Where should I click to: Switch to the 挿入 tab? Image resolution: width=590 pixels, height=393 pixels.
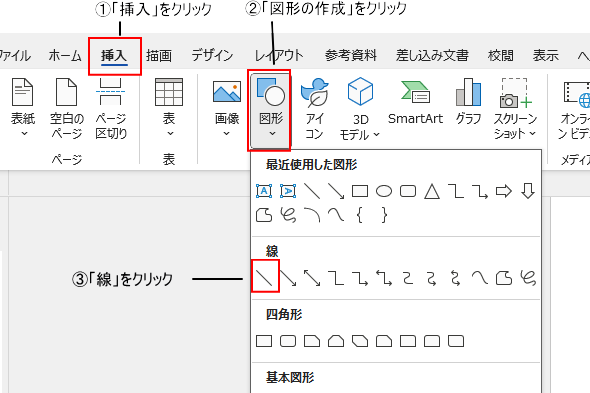click(114, 56)
